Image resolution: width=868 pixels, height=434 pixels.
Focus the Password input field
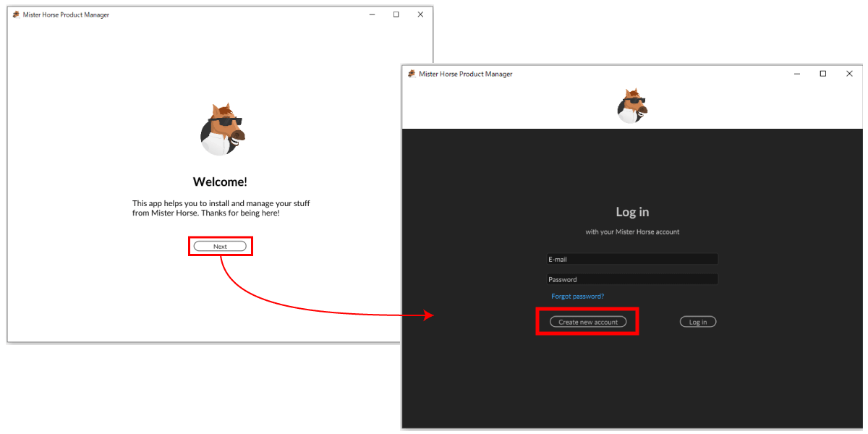point(632,279)
